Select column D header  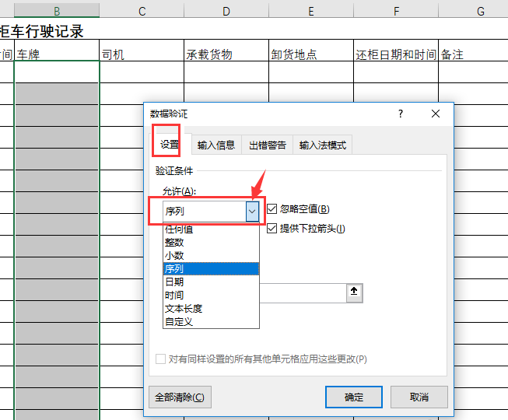(x=226, y=12)
